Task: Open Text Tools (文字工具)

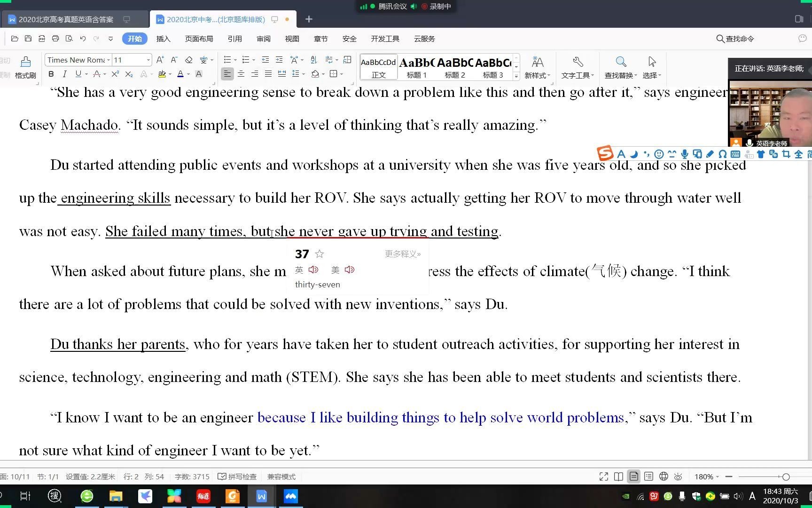Action: [x=578, y=67]
